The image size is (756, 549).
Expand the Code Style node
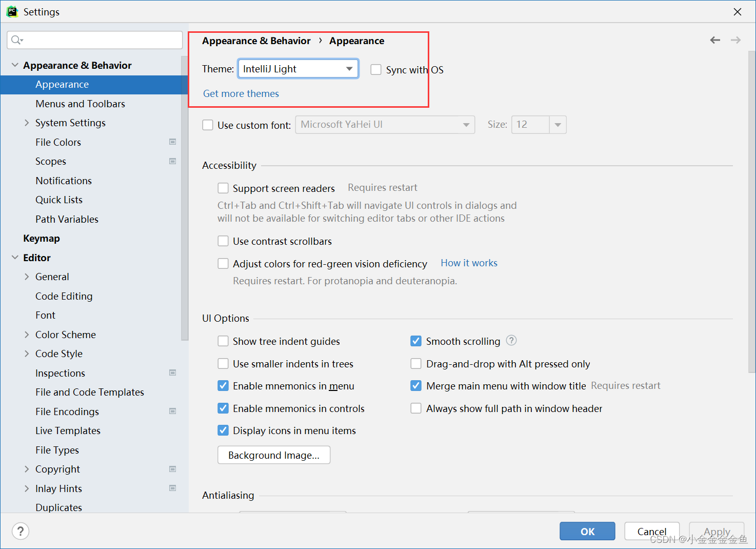(x=27, y=354)
